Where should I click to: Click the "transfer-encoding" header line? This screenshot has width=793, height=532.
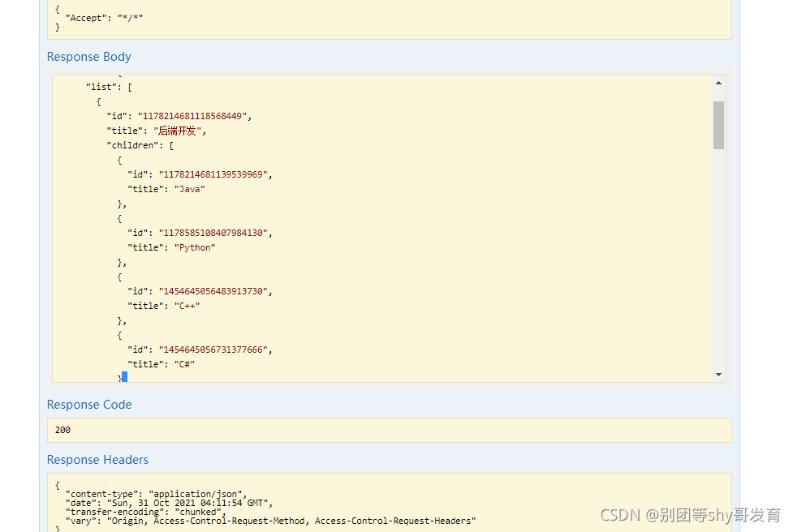(145, 512)
